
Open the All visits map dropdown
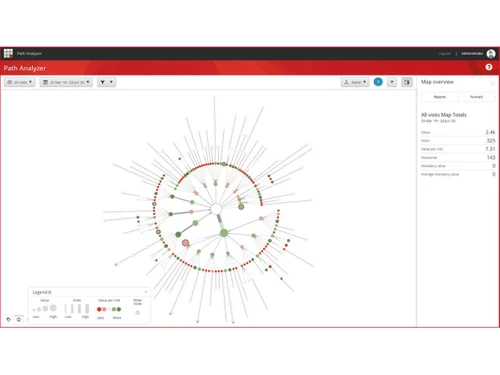pos(20,82)
